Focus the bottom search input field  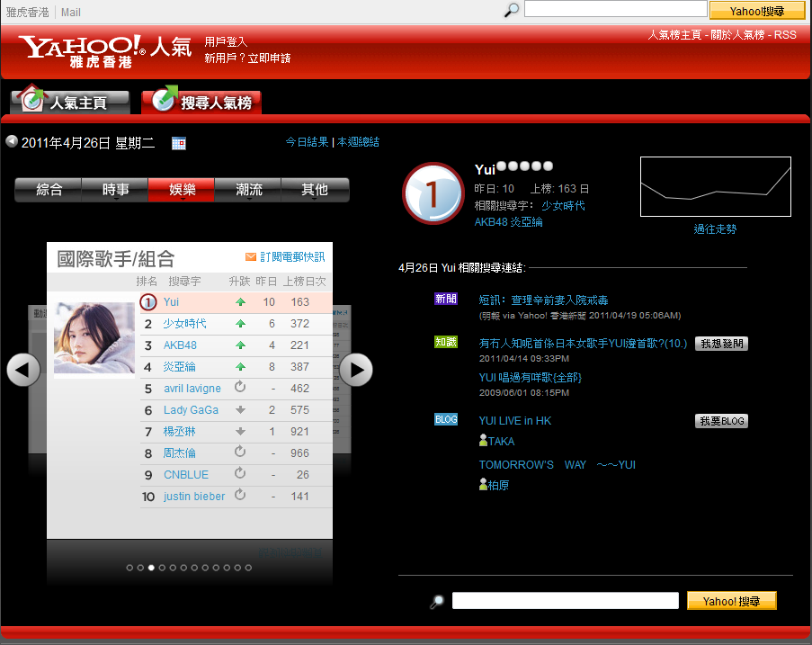566,601
